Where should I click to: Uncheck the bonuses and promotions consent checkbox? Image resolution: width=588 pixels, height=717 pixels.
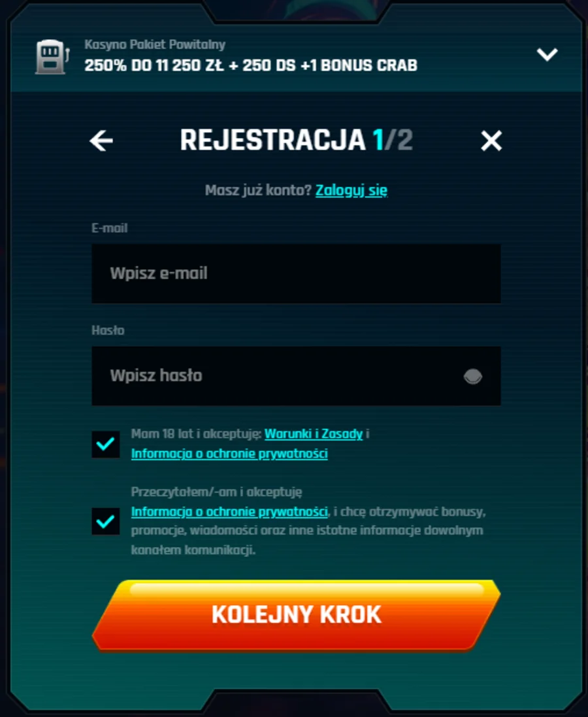tap(106, 521)
